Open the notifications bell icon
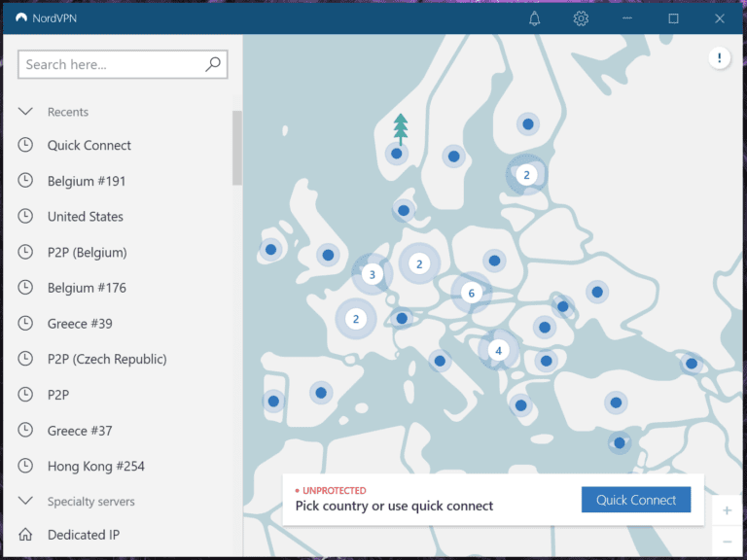Screen dimensions: 747x560 [534, 18]
